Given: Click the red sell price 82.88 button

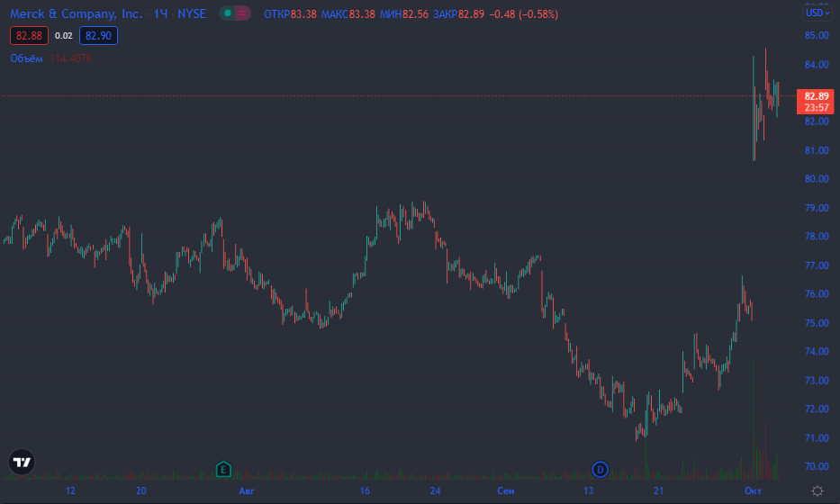Looking at the screenshot, I should click(x=29, y=36).
